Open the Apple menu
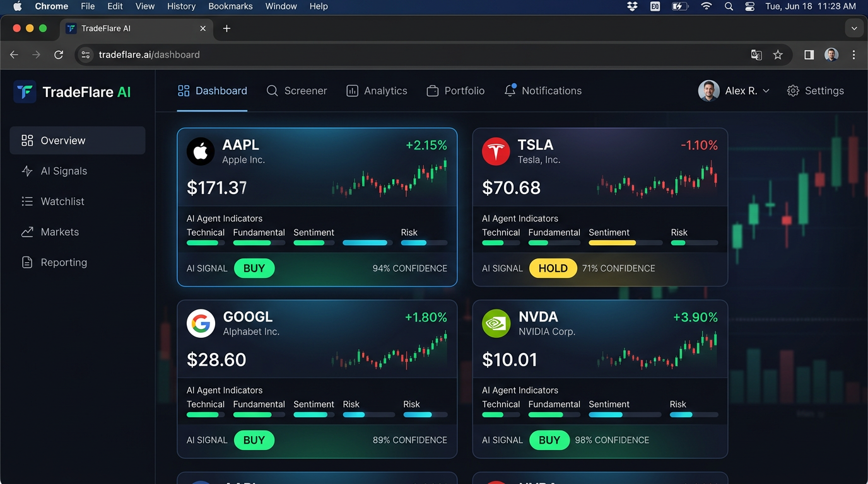This screenshot has width=868, height=484. (x=18, y=6)
